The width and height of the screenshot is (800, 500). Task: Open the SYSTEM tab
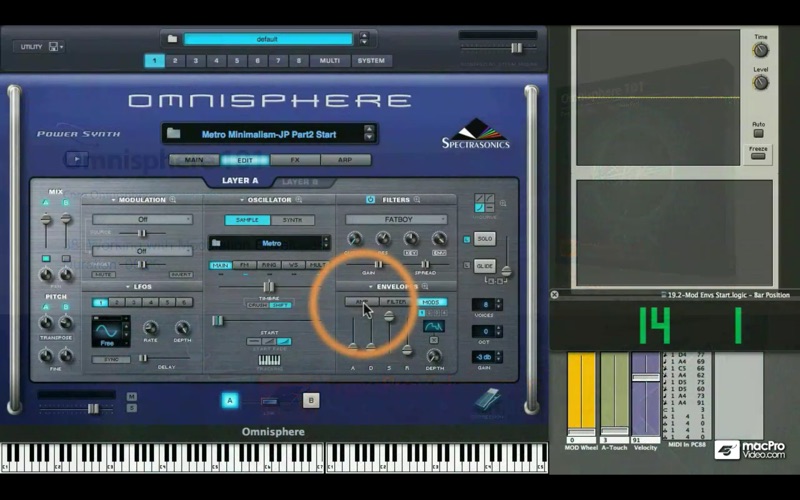coord(371,61)
